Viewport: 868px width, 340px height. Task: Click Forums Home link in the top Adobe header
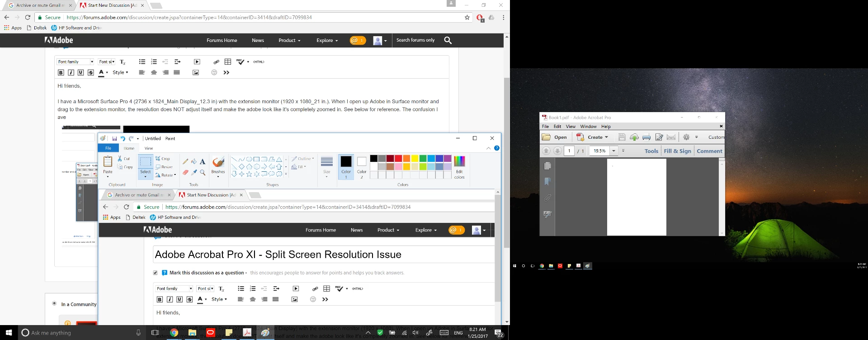pos(222,40)
